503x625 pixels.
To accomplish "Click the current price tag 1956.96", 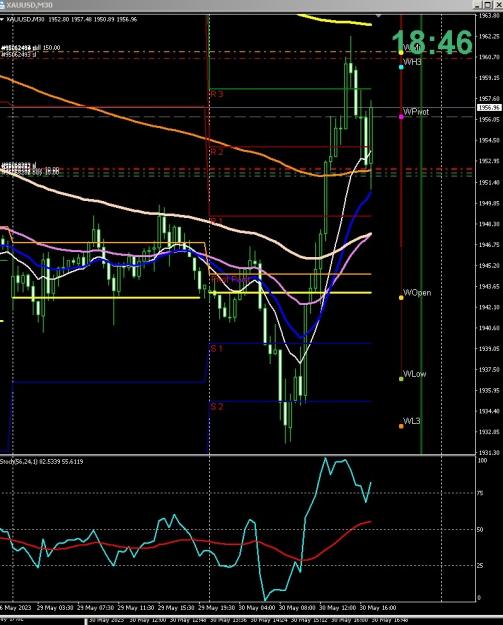I will coord(489,108).
